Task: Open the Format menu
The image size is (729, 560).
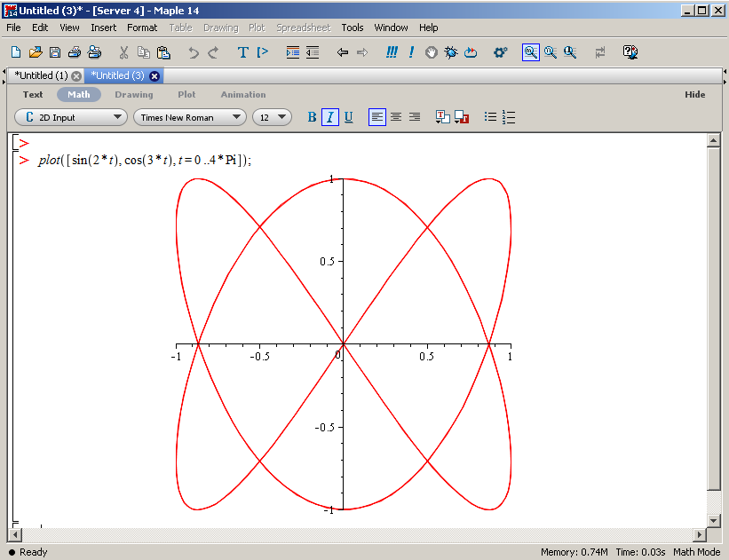Action: [142, 28]
